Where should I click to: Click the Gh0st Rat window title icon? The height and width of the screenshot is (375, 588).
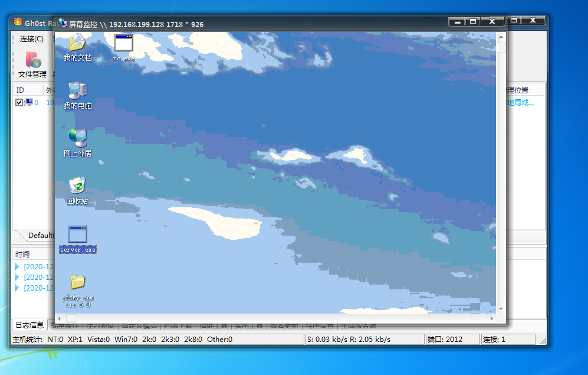point(18,22)
